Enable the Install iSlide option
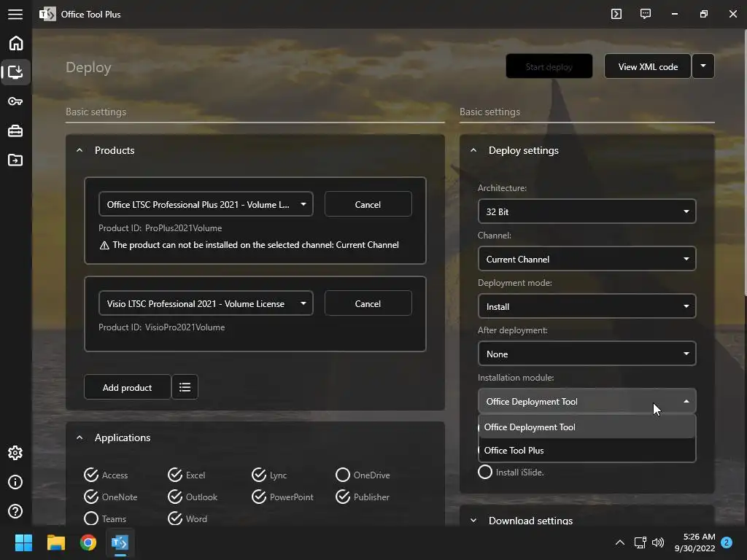747x560 pixels. (x=511, y=472)
